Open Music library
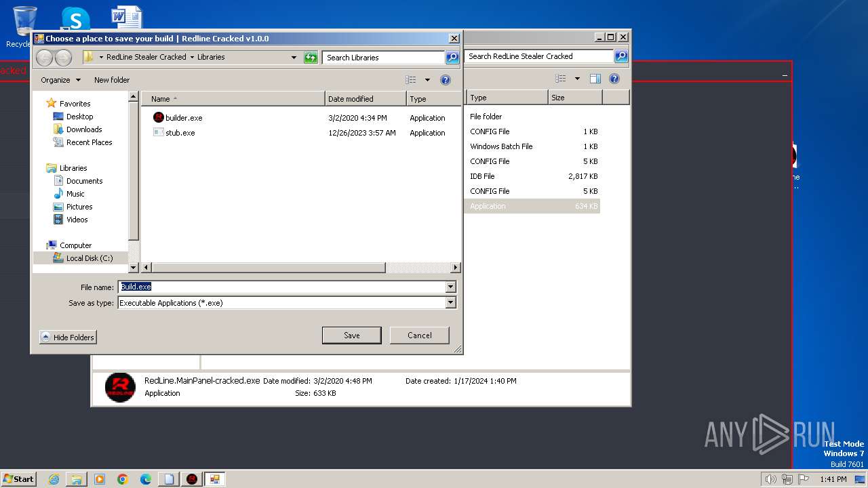This screenshot has height=488, width=868. click(x=75, y=194)
